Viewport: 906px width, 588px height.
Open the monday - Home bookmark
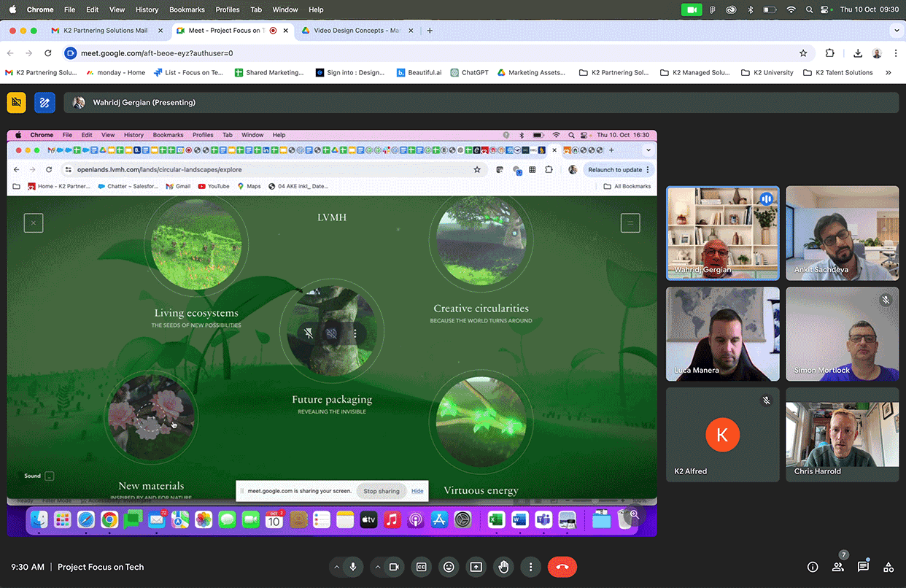tap(115, 72)
